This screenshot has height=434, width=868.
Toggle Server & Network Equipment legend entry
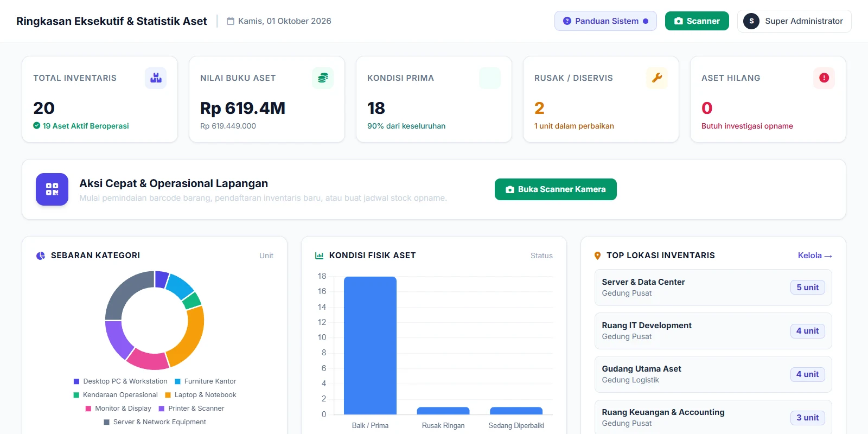(155, 422)
